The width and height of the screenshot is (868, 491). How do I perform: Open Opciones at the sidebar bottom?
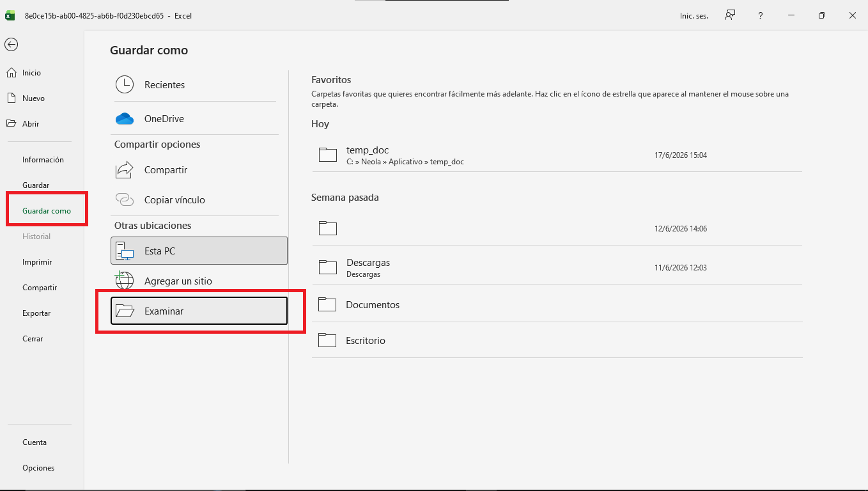click(39, 468)
